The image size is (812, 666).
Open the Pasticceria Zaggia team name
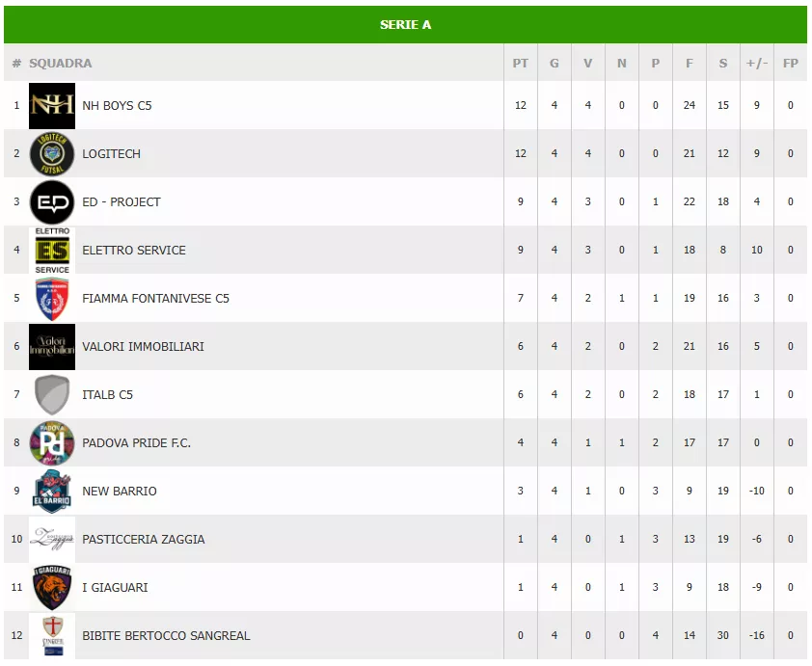[144, 539]
